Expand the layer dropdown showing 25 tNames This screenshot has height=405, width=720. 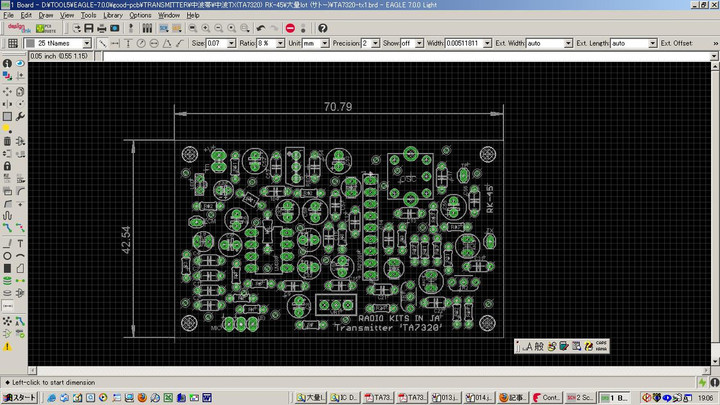point(87,44)
